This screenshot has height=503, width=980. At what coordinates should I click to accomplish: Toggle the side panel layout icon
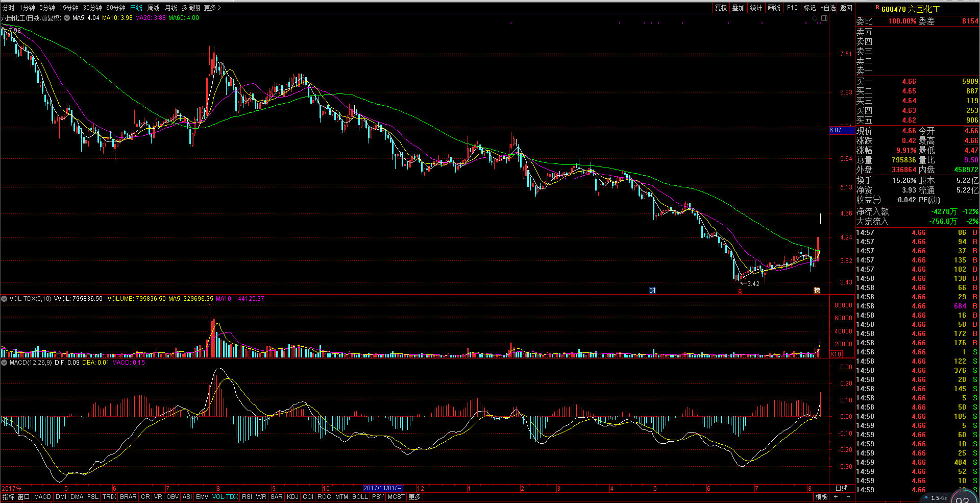tap(824, 18)
